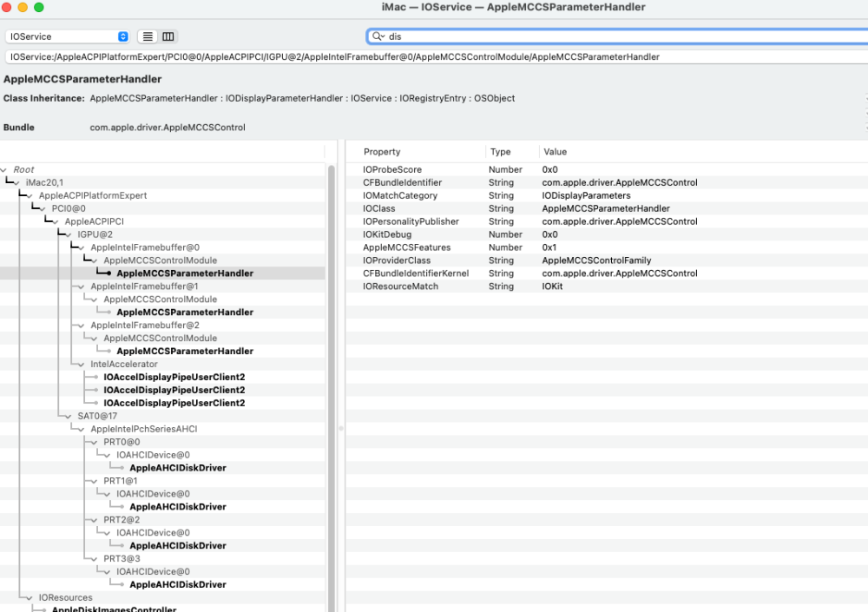Collapse the IGPU@2 node
The image size is (868, 612).
tap(69, 235)
